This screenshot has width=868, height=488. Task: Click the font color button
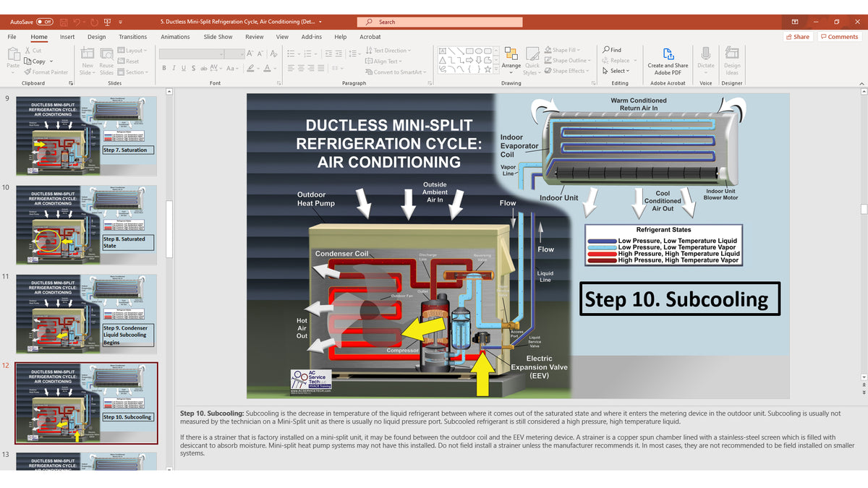click(x=269, y=68)
